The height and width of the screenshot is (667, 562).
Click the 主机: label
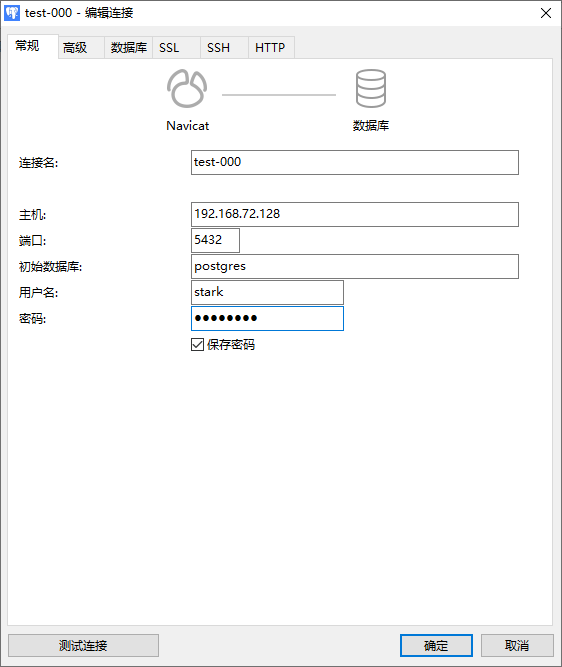(x=32, y=214)
